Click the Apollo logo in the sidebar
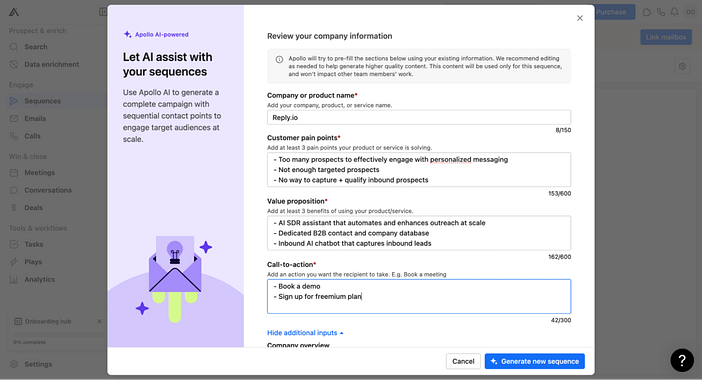This screenshot has width=702, height=380. pyautogui.click(x=14, y=12)
